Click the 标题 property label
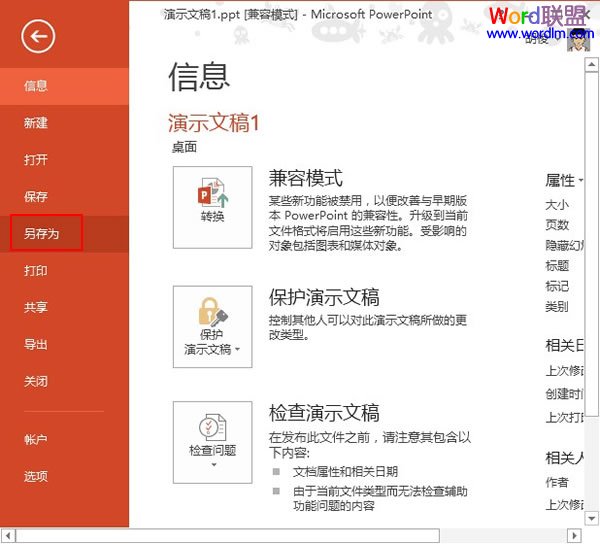 557,265
